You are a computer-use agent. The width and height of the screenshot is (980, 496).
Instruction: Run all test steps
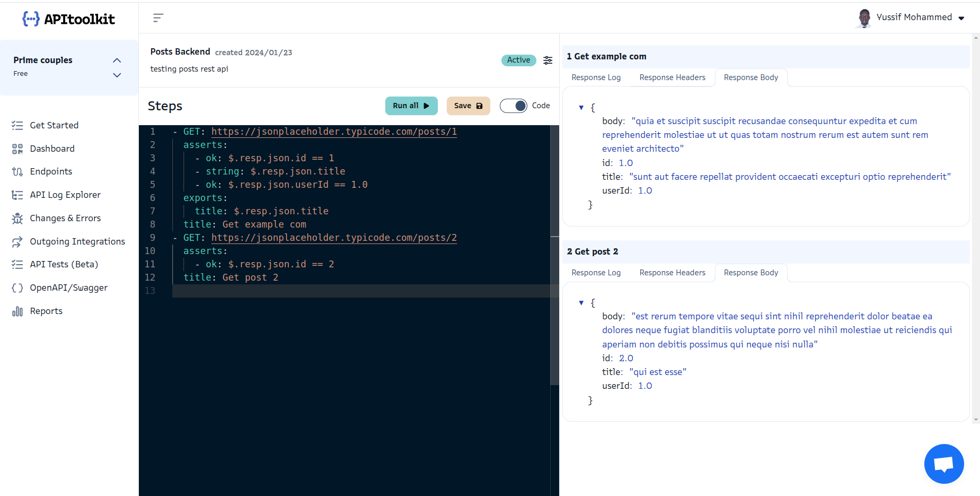coord(411,106)
